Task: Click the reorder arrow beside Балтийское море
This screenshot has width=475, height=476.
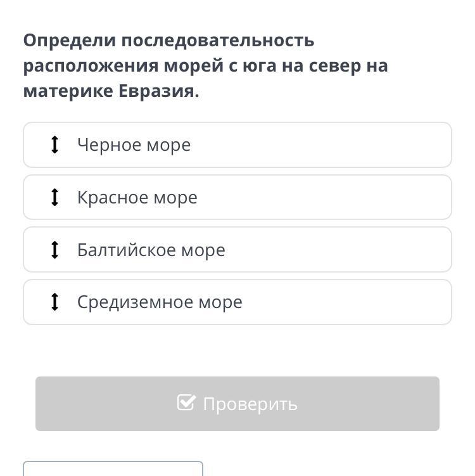Action: [54, 250]
